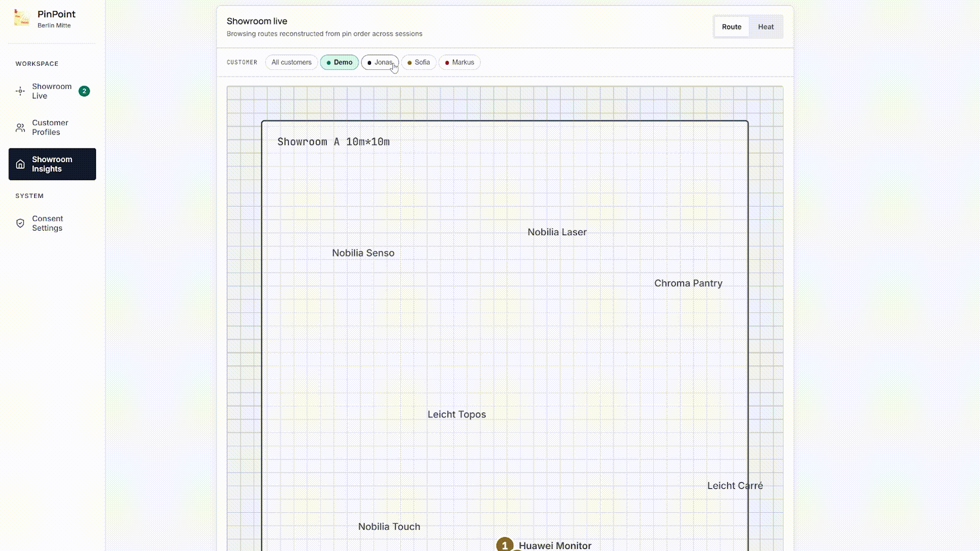
Task: Switch view to Route mode
Action: [x=731, y=27]
